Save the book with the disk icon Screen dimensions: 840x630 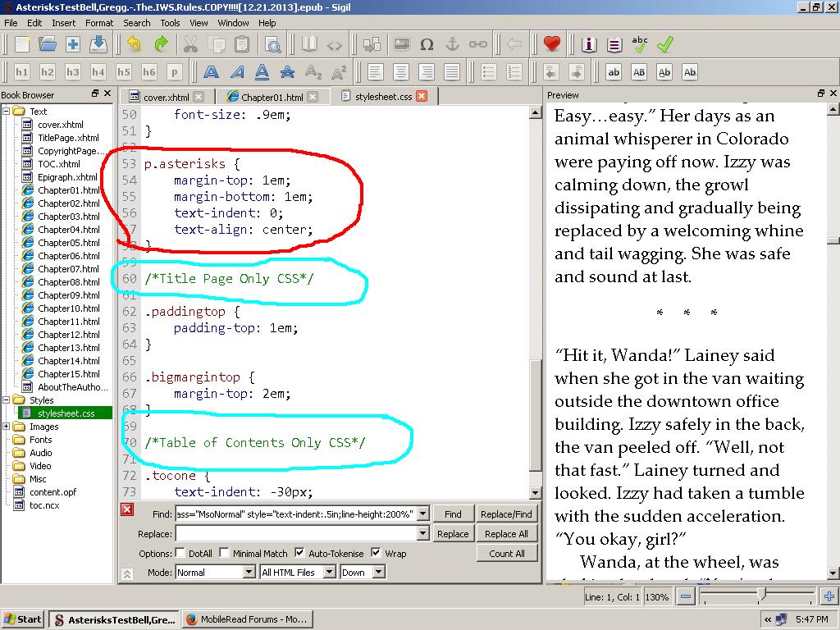tap(98, 44)
